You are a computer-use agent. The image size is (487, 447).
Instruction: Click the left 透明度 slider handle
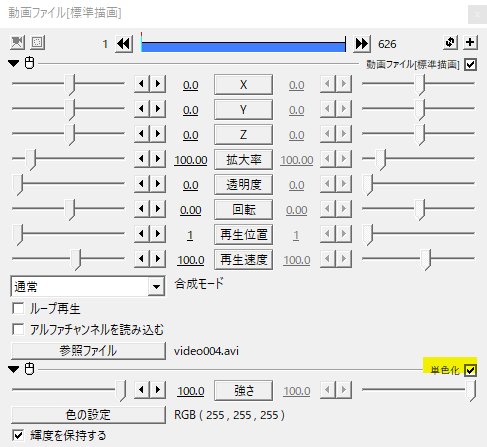pos(18,184)
